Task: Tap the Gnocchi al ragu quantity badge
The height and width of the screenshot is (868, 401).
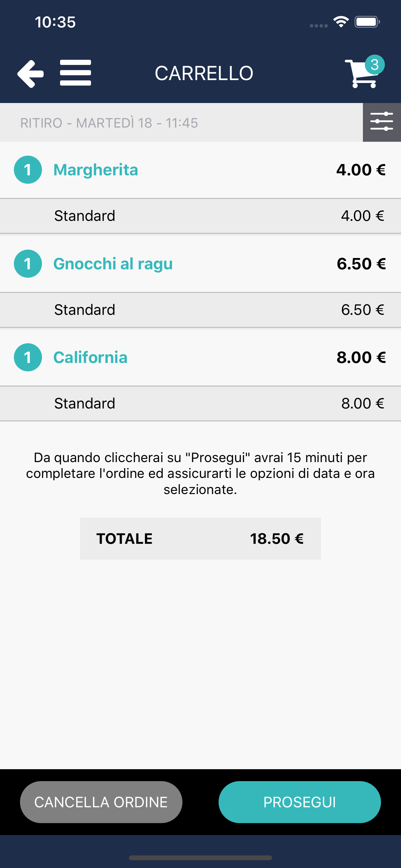Action: click(x=28, y=263)
